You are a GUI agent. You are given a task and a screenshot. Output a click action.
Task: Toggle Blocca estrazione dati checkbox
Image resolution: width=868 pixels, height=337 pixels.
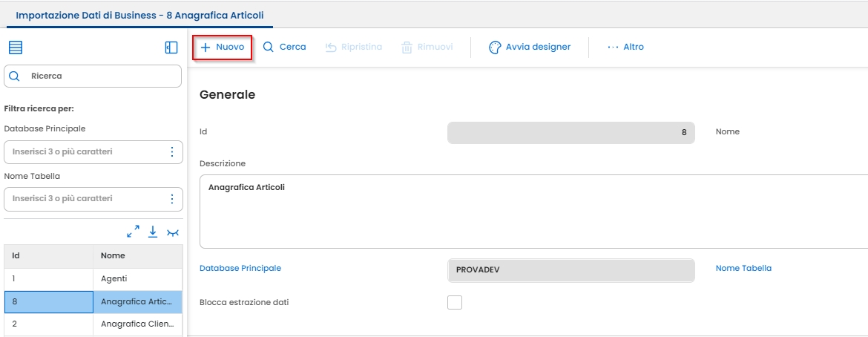(x=455, y=302)
